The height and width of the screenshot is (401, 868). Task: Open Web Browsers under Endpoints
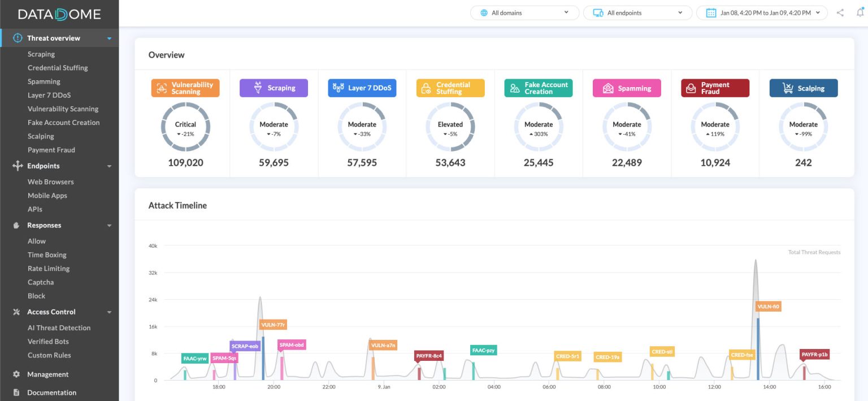pyautogui.click(x=50, y=182)
